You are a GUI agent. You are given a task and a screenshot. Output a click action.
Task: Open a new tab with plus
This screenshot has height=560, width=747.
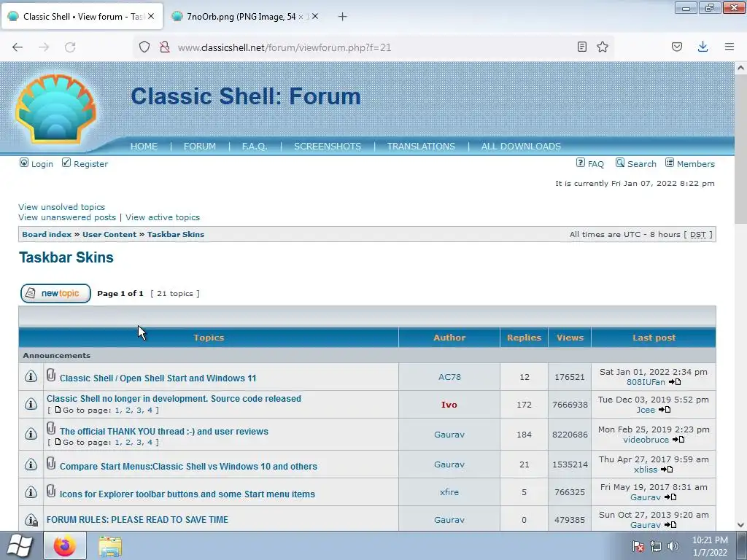pos(343,17)
